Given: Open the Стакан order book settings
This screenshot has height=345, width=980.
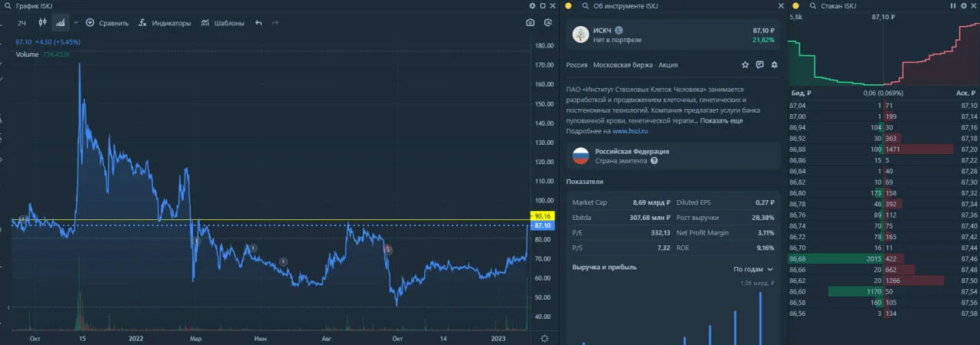Looking at the screenshot, I should pos(962,5).
